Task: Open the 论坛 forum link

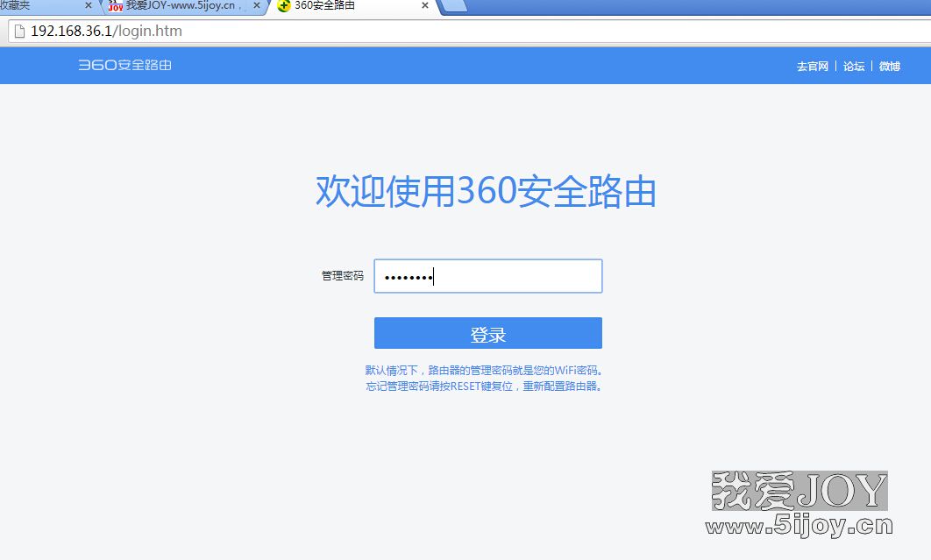Action: click(x=854, y=67)
